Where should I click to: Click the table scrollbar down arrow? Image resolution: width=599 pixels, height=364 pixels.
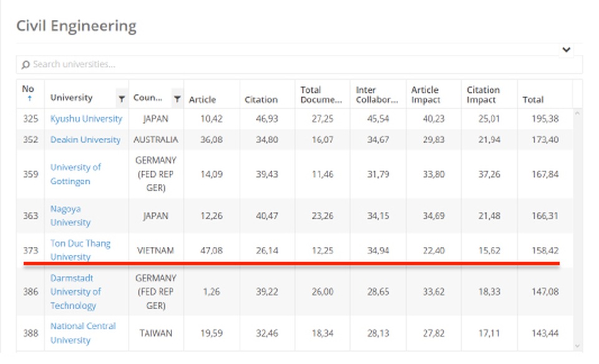577,346
